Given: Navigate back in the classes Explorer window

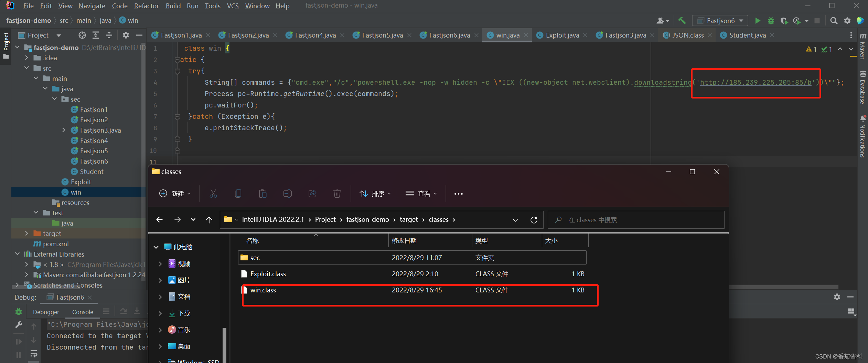Looking at the screenshot, I should pos(159,220).
